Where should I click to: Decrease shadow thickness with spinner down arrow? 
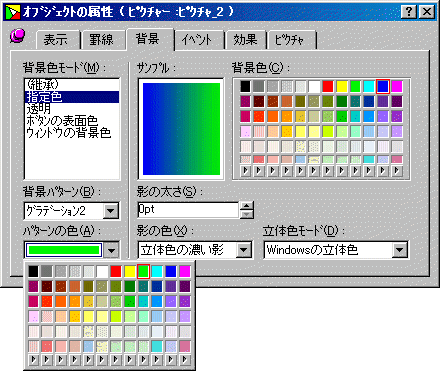click(247, 214)
